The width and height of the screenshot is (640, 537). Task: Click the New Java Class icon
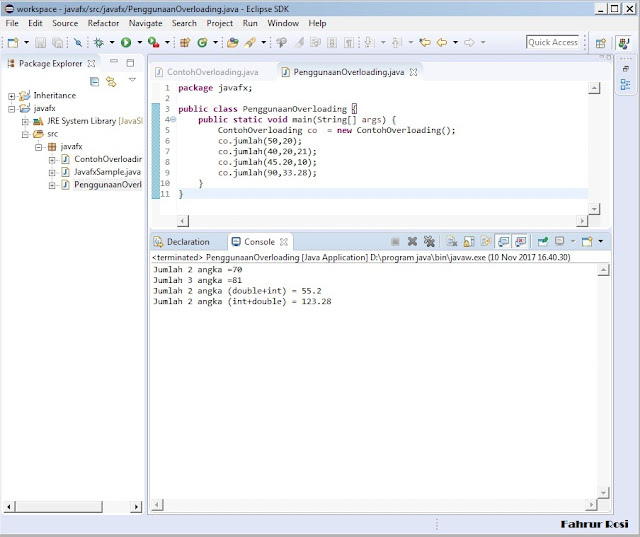pyautogui.click(x=202, y=42)
